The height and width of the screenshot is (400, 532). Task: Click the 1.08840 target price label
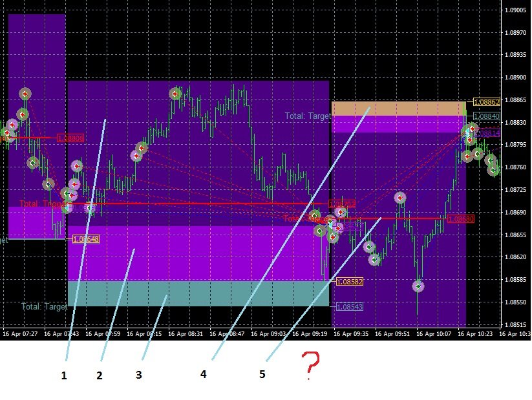click(487, 116)
